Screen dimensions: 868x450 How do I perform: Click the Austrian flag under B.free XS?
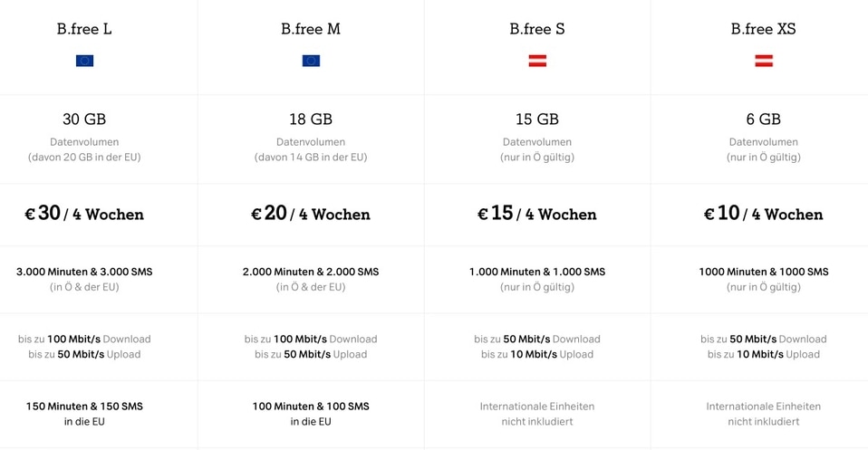click(764, 61)
